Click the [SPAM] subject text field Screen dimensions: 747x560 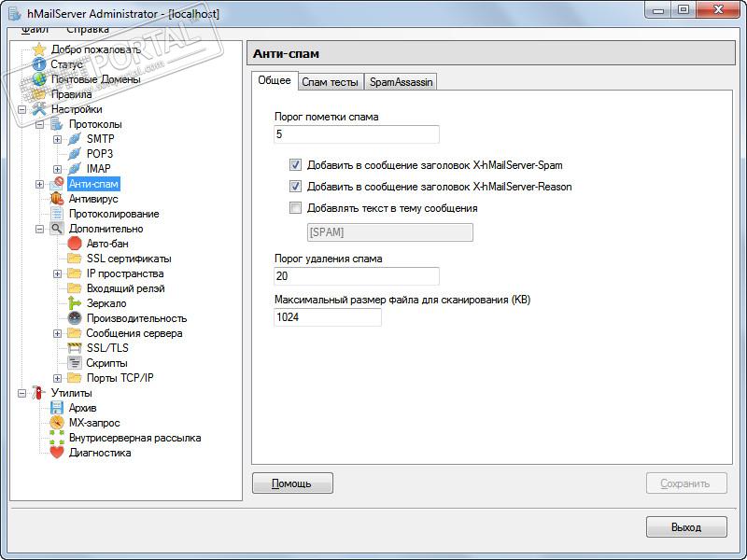coord(390,232)
